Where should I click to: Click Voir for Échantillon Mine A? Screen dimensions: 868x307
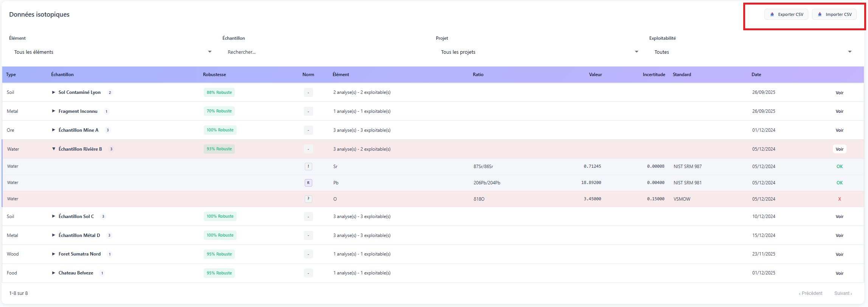point(839,130)
